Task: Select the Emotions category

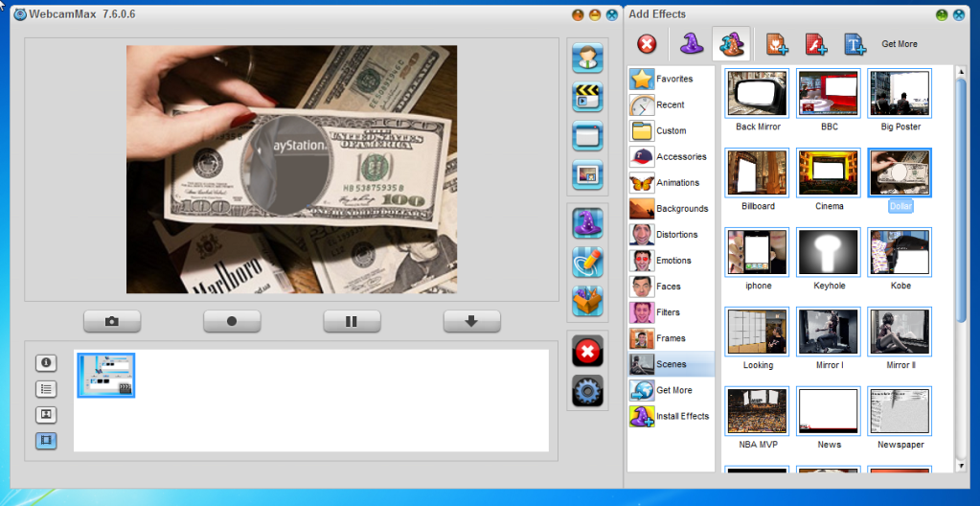Action: [672, 261]
